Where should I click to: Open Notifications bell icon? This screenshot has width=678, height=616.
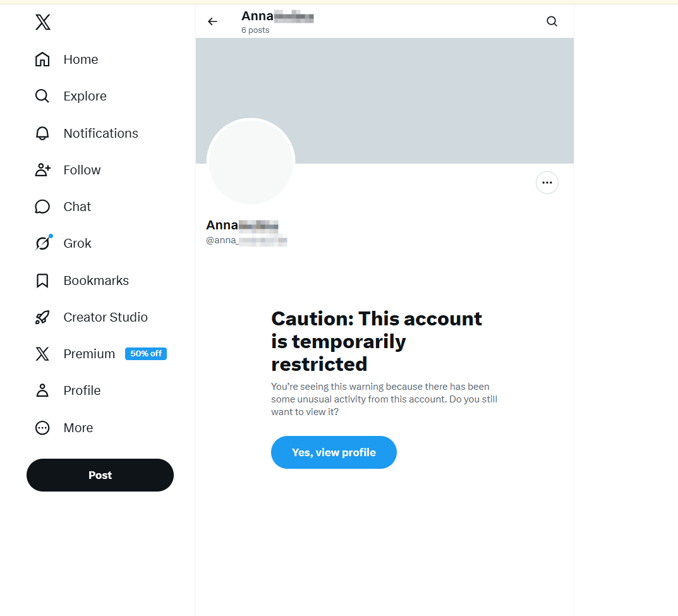click(42, 133)
